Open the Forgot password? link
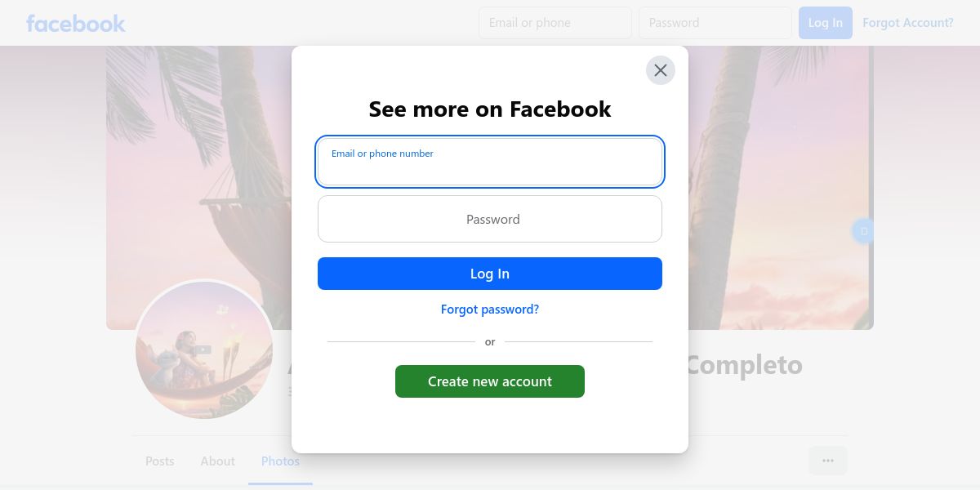This screenshot has height=490, width=980. [490, 310]
